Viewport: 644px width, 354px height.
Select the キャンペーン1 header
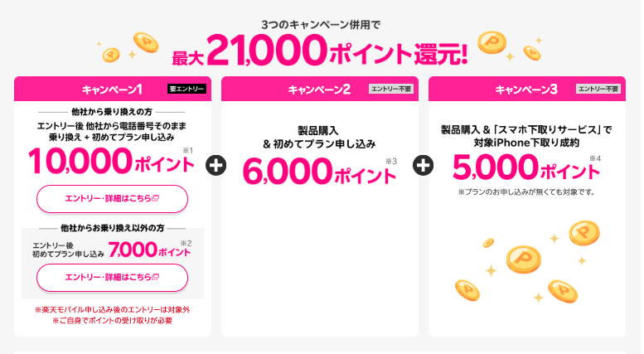point(113,89)
